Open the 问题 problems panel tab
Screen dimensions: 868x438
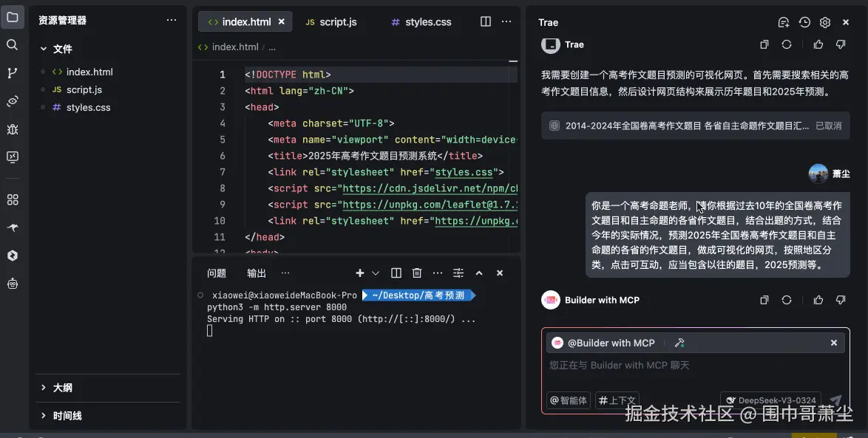tap(217, 273)
